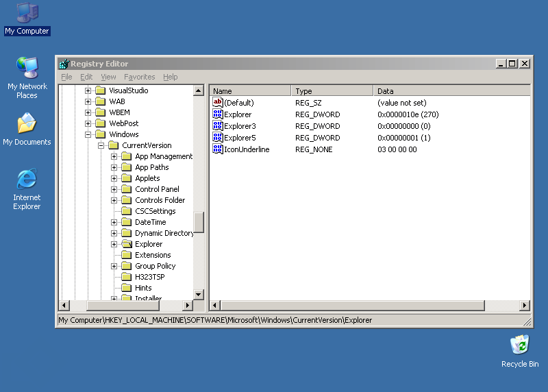Expand the WebPost key
Viewport: 548px width, 392px height.
88,123
